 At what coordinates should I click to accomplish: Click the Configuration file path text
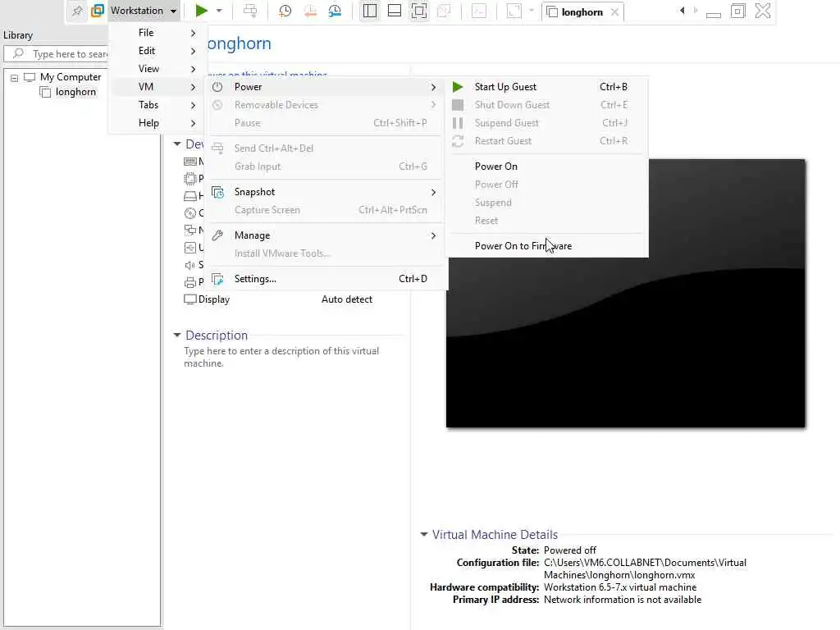point(645,569)
